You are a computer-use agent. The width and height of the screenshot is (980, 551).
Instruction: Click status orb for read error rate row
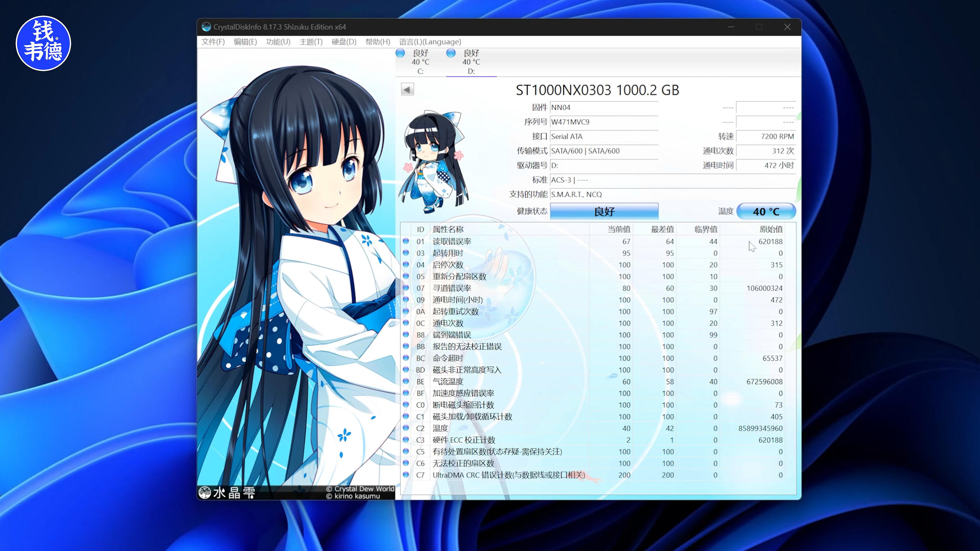pos(406,241)
